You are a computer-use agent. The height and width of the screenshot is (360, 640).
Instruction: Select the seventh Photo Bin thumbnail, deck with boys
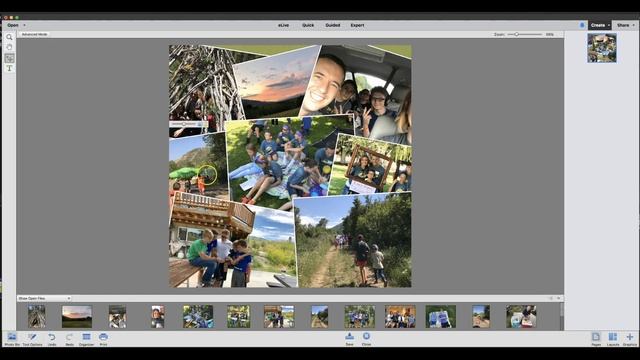coord(279,317)
